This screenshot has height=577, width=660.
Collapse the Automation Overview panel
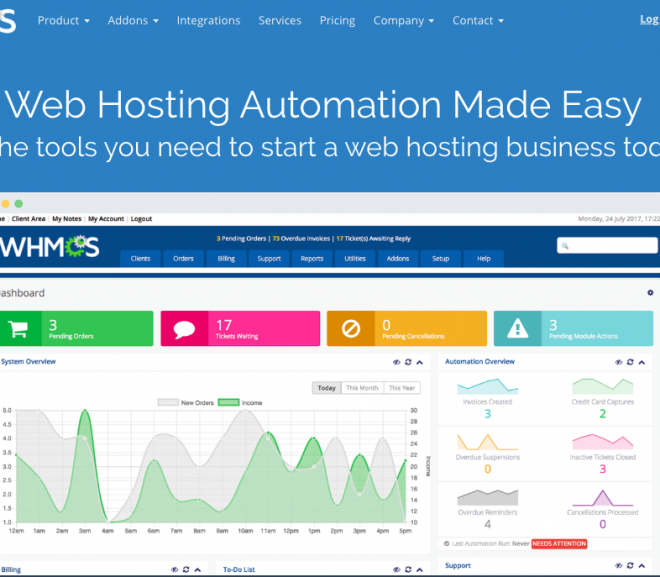[641, 362]
